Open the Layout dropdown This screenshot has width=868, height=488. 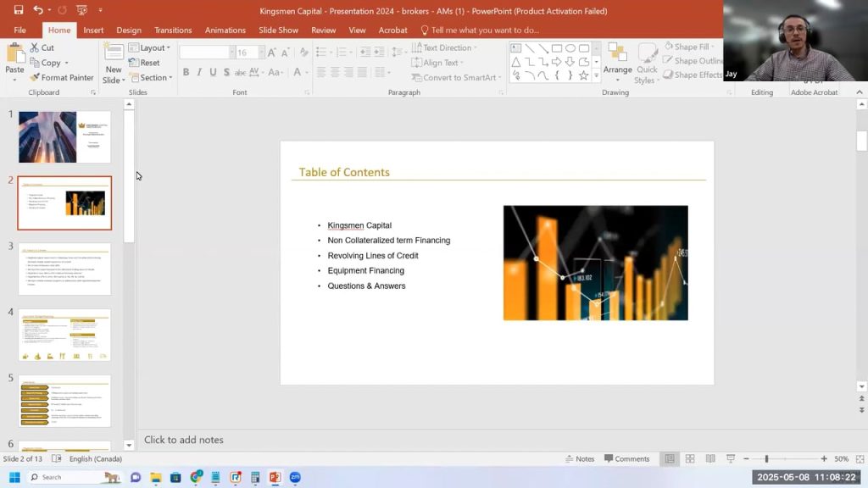(x=149, y=47)
